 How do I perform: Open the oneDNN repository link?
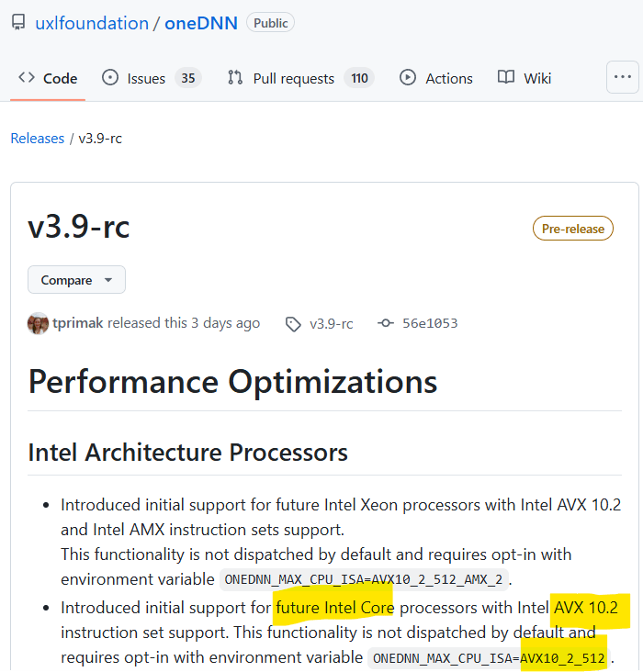(201, 23)
